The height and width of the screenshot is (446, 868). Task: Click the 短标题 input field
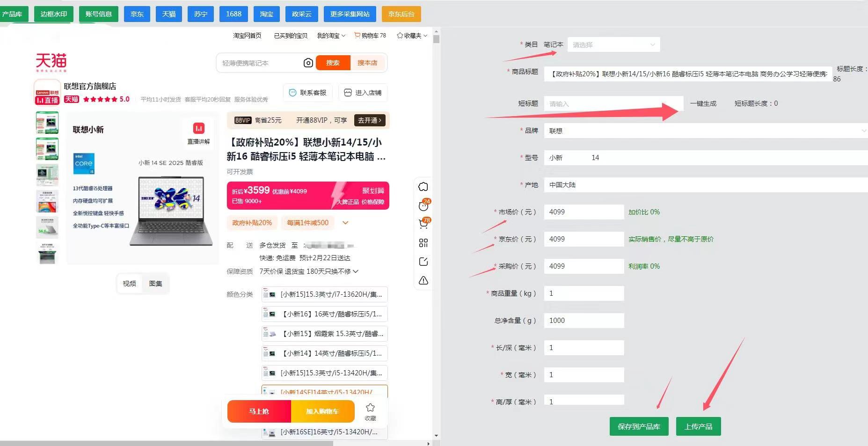click(613, 104)
